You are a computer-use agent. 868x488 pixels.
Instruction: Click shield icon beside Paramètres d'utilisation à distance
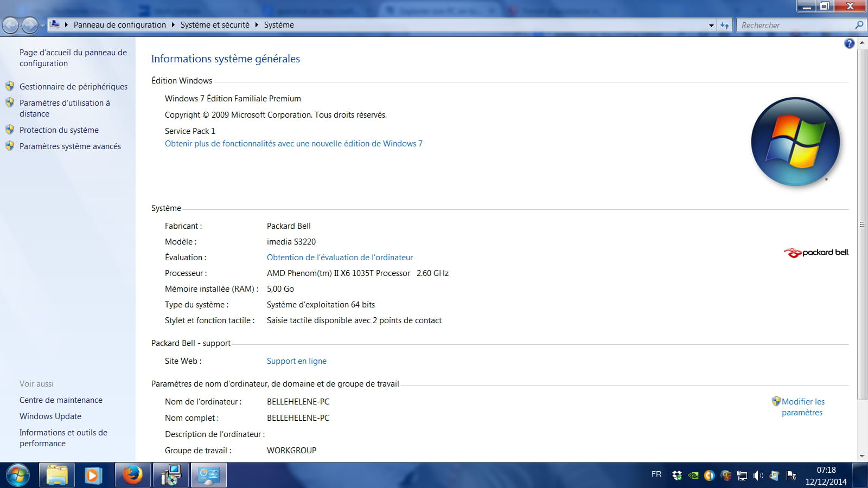[x=10, y=102]
